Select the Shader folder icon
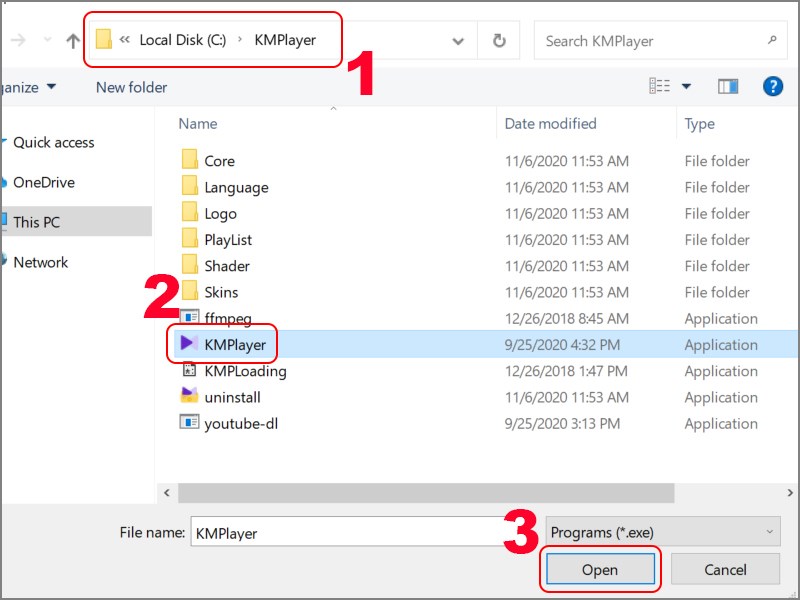The height and width of the screenshot is (600, 800). [x=190, y=264]
